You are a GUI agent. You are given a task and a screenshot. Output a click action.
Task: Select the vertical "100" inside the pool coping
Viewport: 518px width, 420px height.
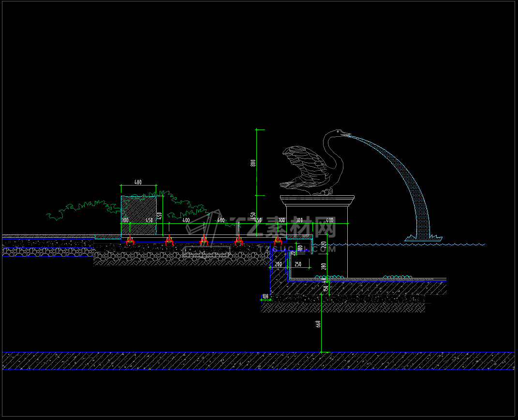click(x=300, y=247)
